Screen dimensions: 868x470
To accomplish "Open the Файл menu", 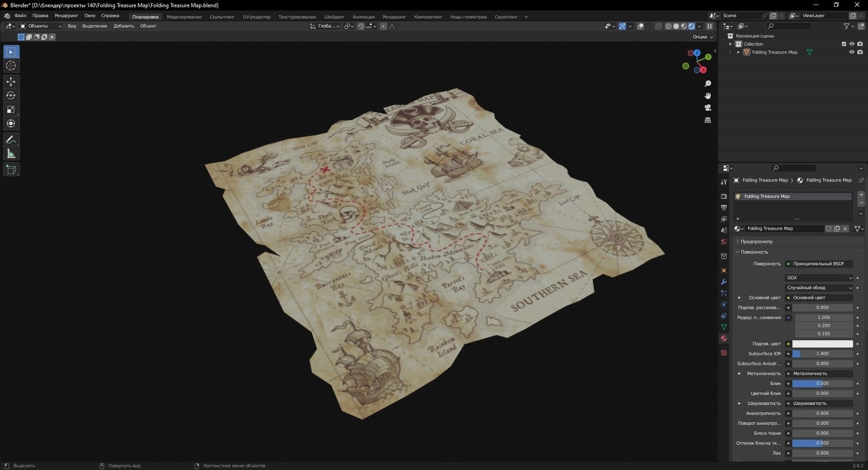I will tap(20, 16).
